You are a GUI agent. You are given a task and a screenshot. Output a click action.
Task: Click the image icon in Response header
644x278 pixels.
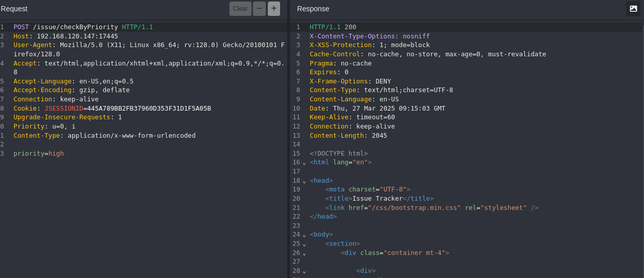click(x=633, y=9)
